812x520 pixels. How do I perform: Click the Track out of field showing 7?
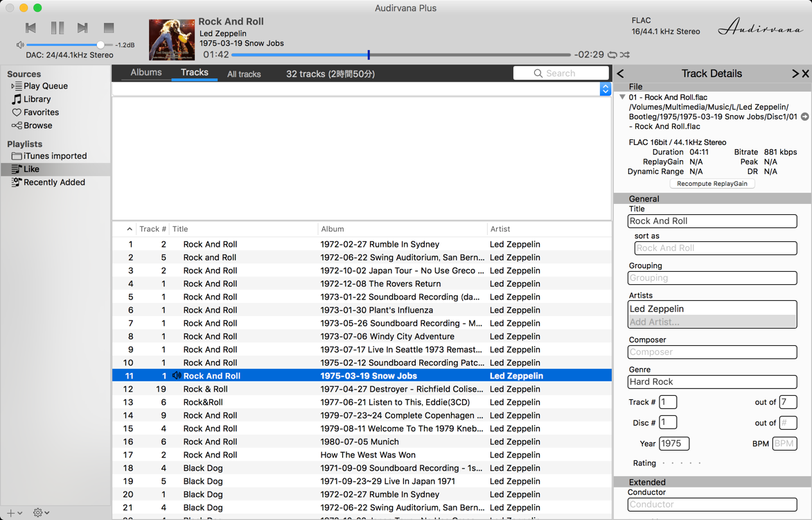(788, 402)
